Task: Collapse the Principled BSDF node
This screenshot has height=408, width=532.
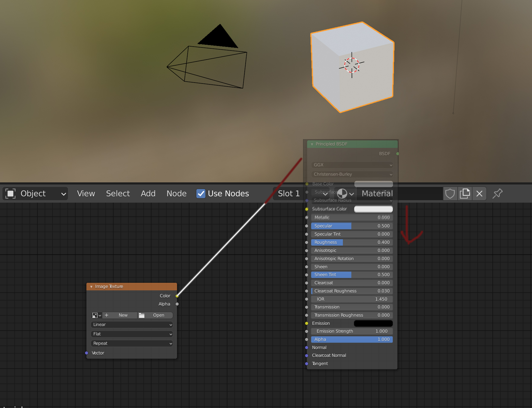Action: 312,144
